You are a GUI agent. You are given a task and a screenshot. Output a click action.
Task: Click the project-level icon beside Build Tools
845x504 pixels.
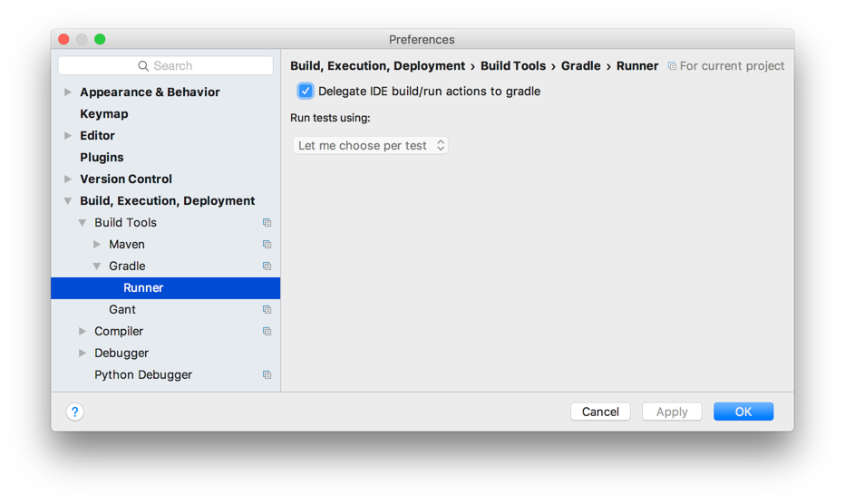coord(267,223)
